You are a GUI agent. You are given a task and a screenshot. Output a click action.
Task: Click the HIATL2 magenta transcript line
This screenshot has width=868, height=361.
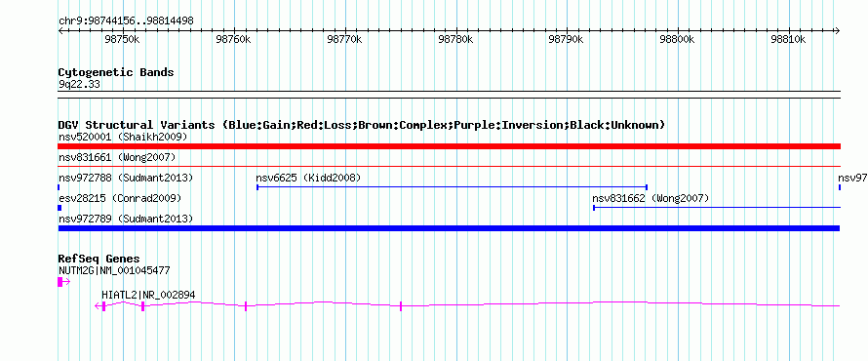tap(468, 304)
